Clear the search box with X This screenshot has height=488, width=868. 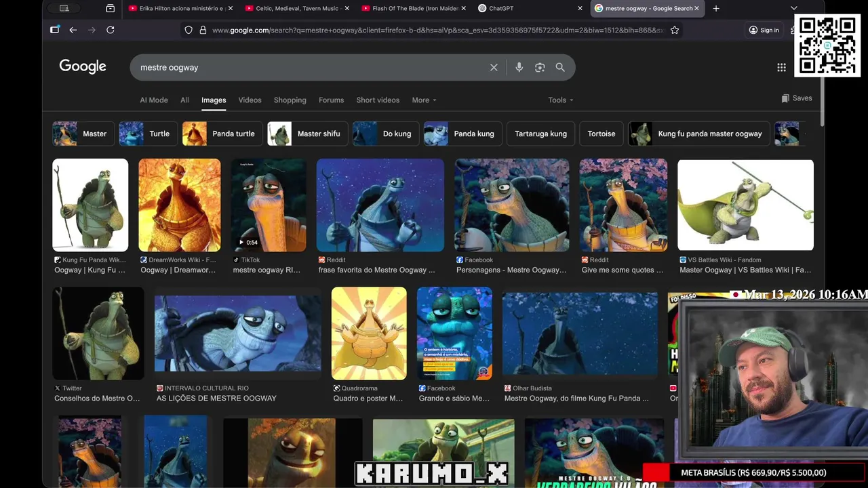pyautogui.click(x=494, y=67)
